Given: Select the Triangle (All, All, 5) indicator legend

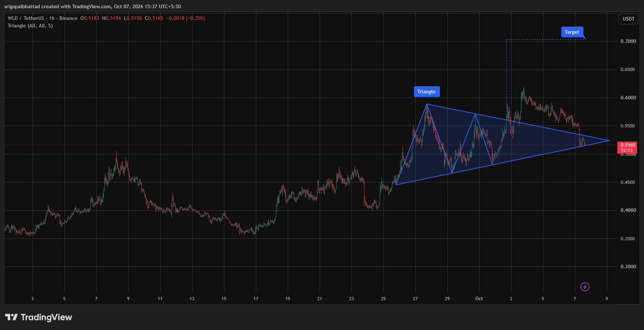Looking at the screenshot, I should 30,26.
